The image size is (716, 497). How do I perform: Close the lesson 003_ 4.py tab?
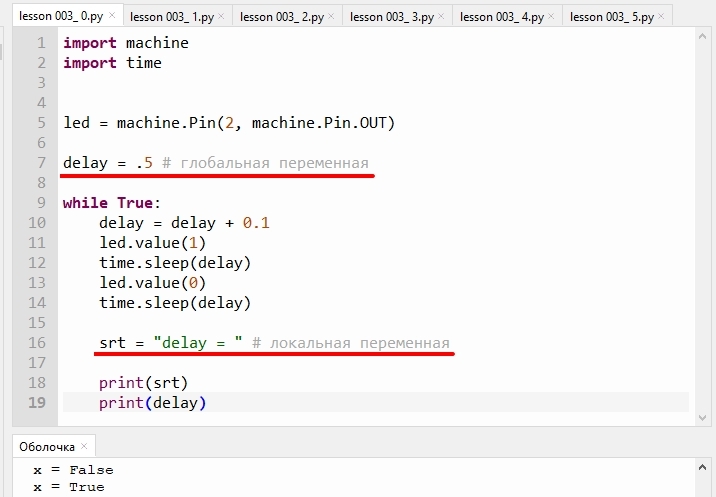(x=551, y=16)
